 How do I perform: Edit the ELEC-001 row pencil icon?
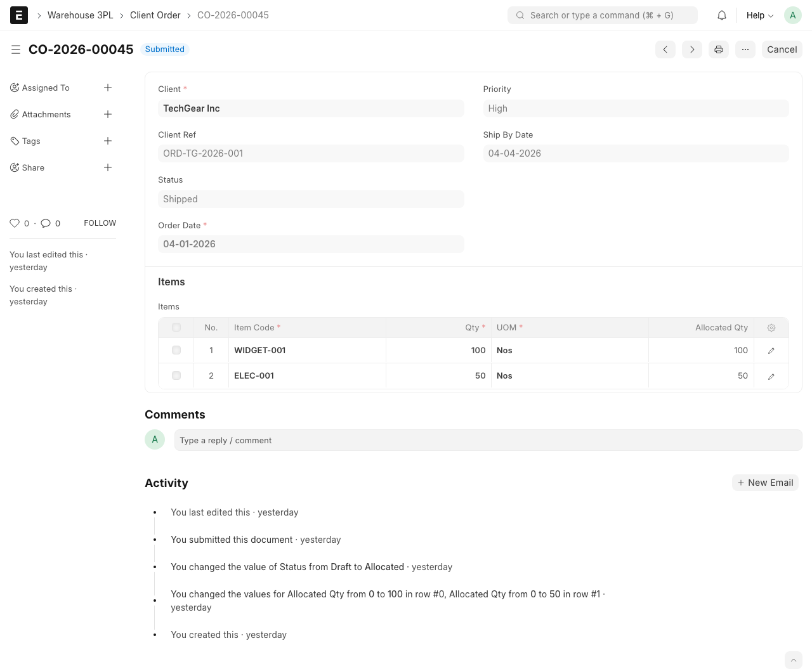click(771, 376)
